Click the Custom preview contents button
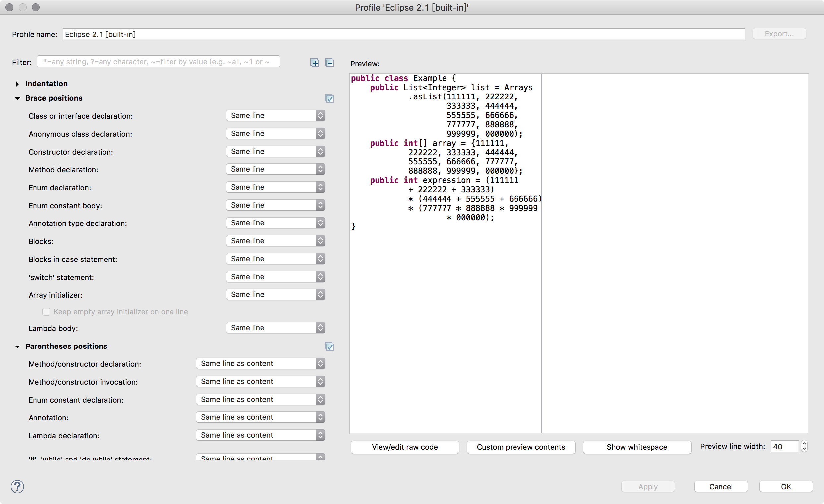The image size is (824, 504). tap(521, 447)
